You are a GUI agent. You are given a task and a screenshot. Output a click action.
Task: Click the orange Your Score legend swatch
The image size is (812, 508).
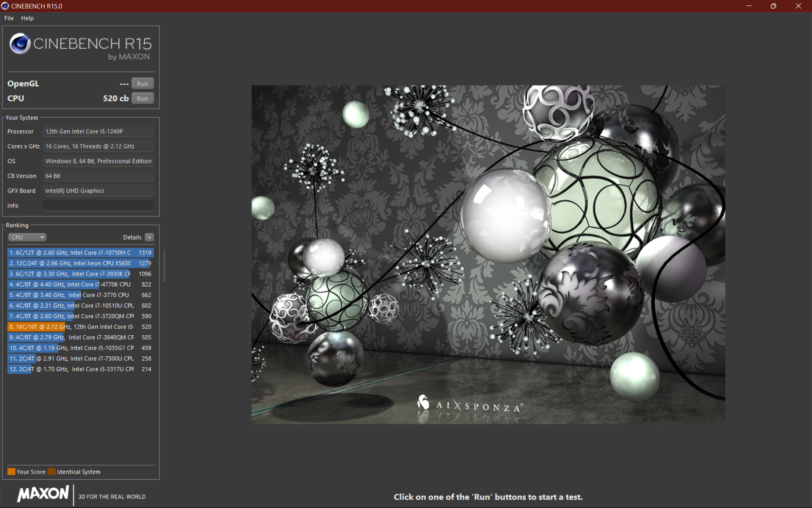(11, 472)
